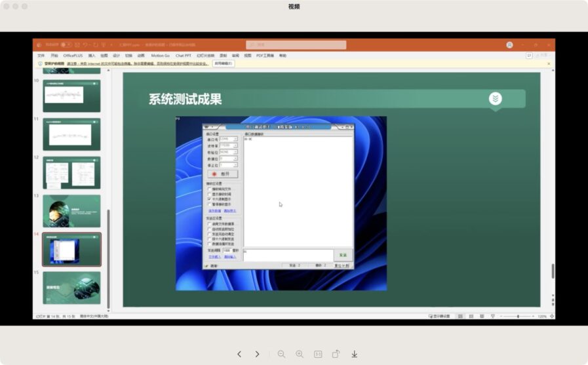Expand the 波特率 baud rate dropdown
588x365 pixels.
pyautogui.click(x=235, y=145)
